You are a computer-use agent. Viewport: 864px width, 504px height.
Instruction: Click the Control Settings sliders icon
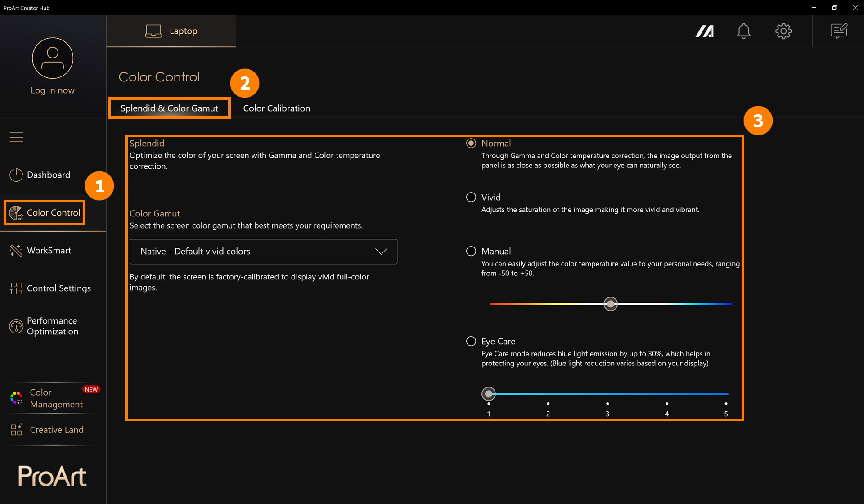point(16,288)
